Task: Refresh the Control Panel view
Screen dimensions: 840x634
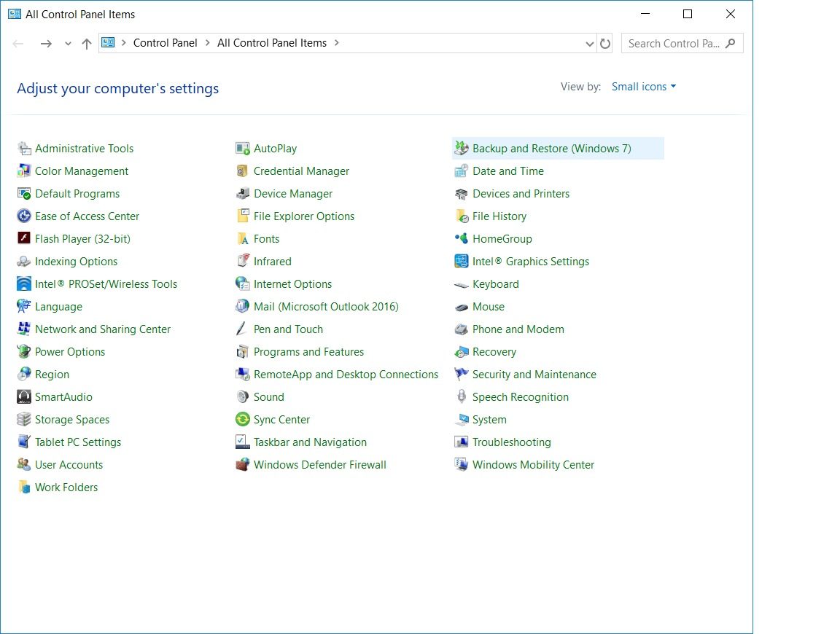Action: point(605,44)
